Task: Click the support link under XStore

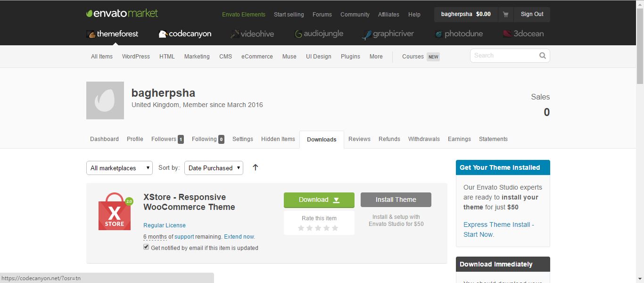Action: (184, 237)
